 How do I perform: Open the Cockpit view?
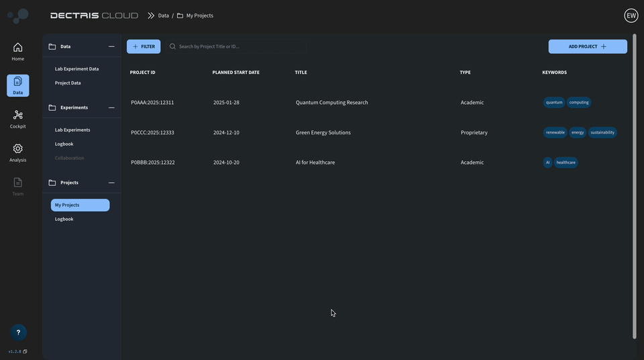point(17,120)
